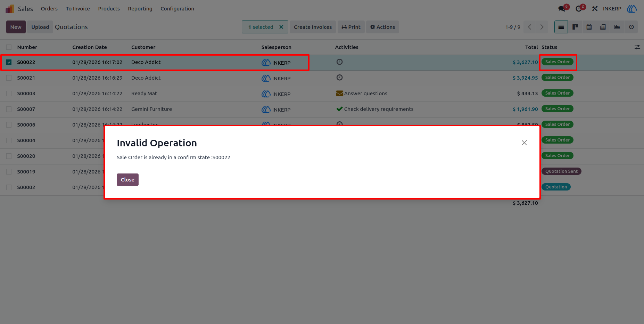
Task: Switch to pivot table view
Action: pyautogui.click(x=603, y=27)
